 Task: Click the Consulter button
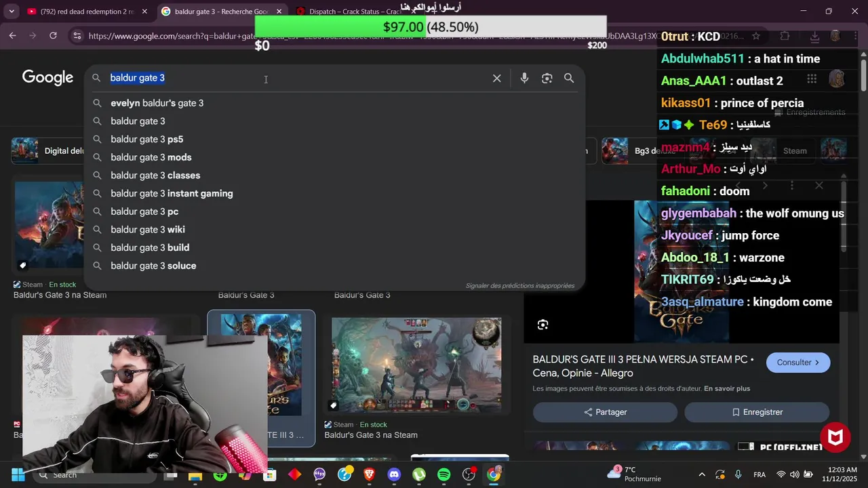click(x=798, y=363)
